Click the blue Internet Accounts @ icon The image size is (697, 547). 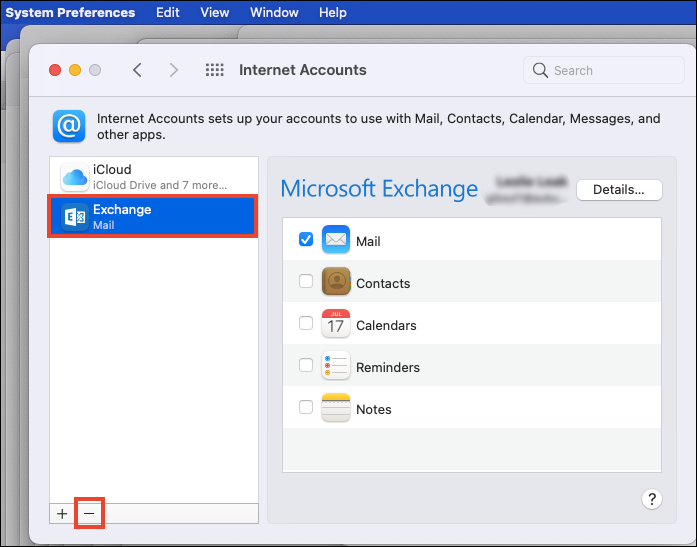[x=69, y=127]
